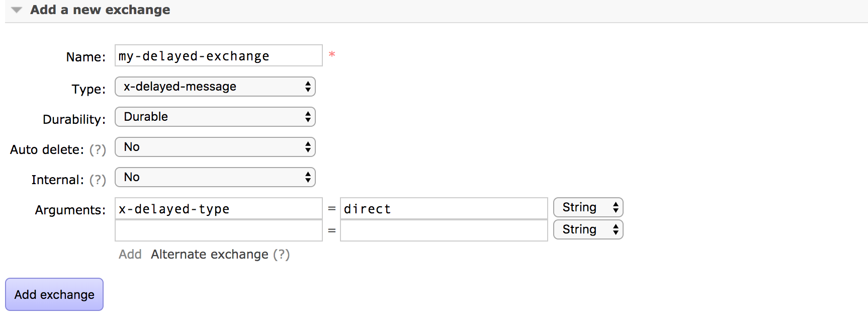Click the red required asterisk
This screenshot has width=868, height=319.
point(332,54)
